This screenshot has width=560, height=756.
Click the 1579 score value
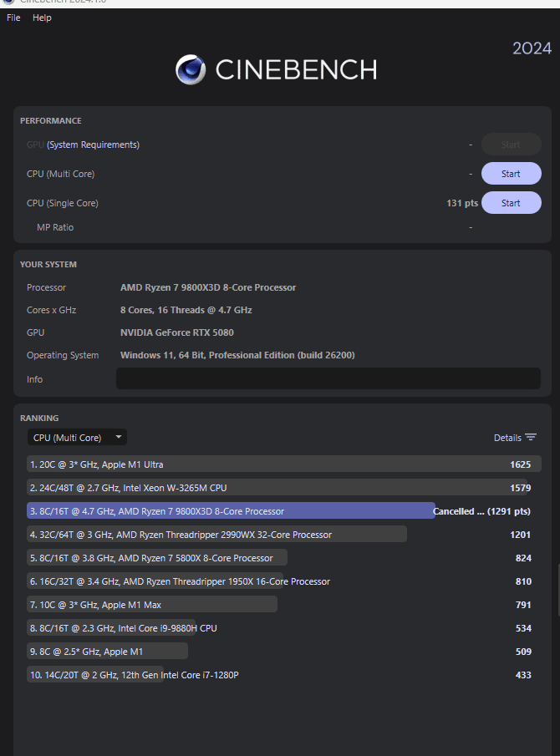[x=521, y=488]
